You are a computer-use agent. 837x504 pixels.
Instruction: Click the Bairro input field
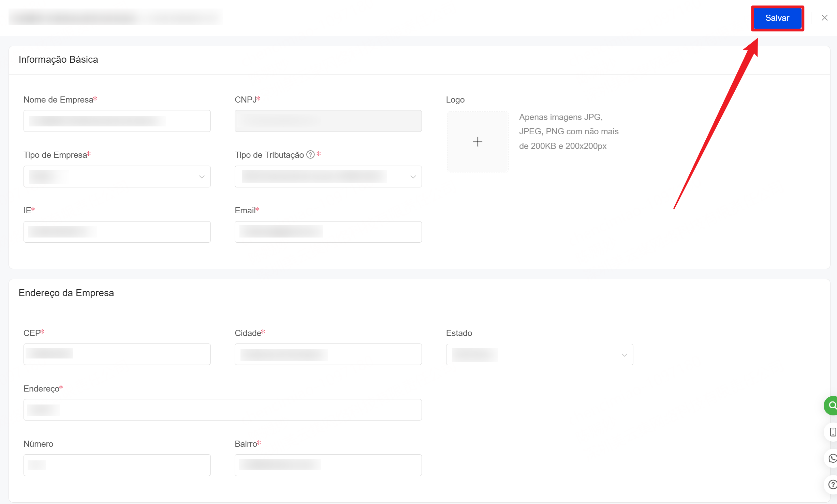pos(328,465)
